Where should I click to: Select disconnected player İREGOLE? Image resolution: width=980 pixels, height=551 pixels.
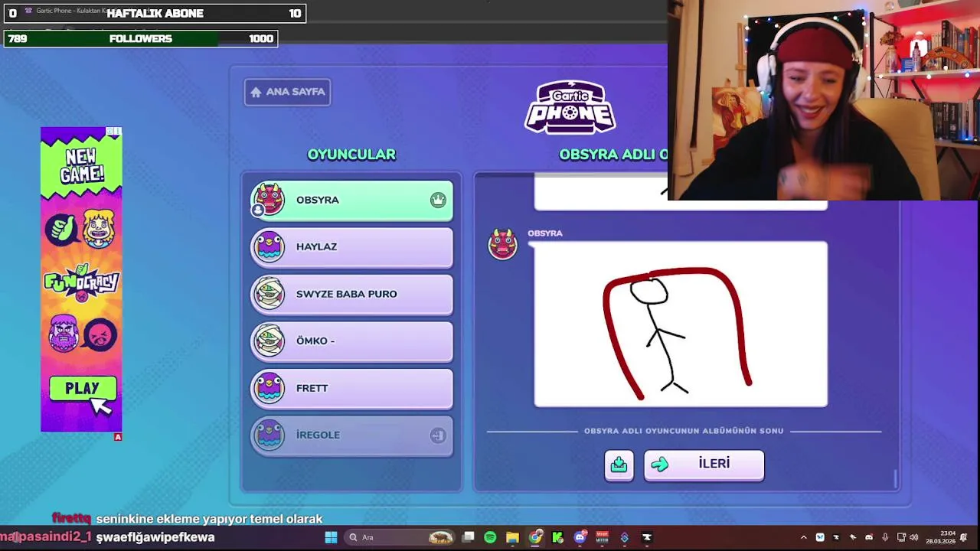click(x=351, y=435)
